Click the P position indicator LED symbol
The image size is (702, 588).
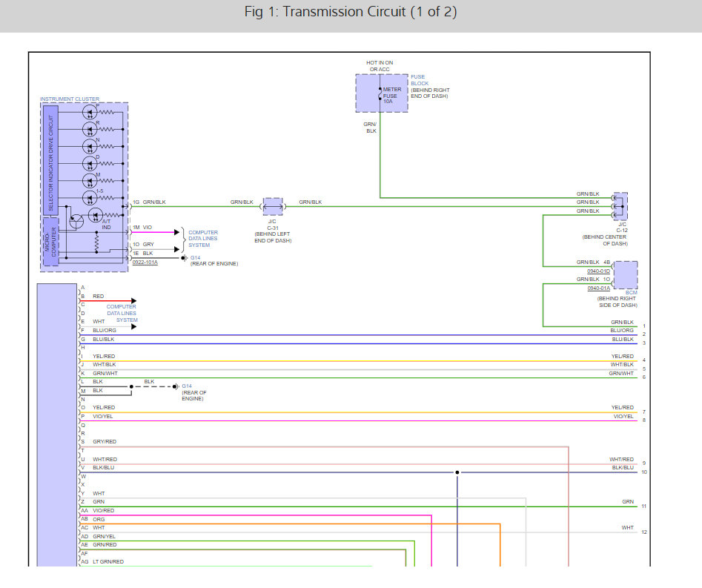(88, 112)
